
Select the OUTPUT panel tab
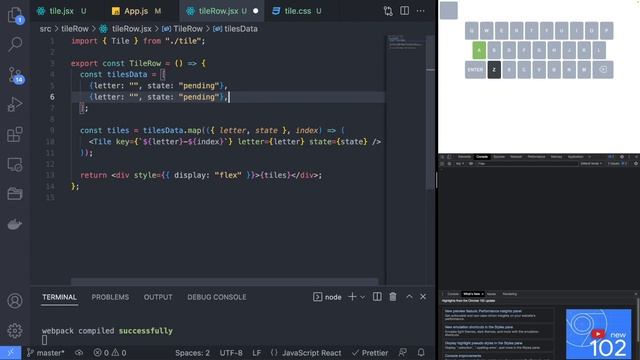click(x=158, y=297)
